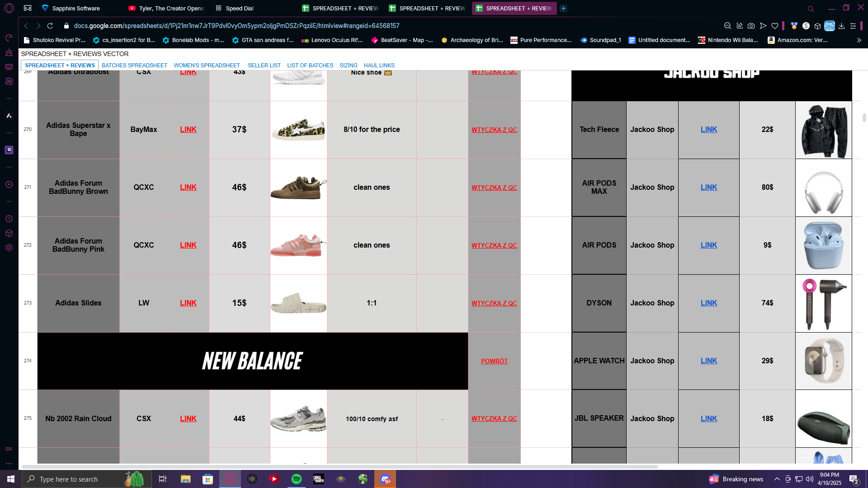
Task: Open the browser downloads icon
Action: point(841,26)
